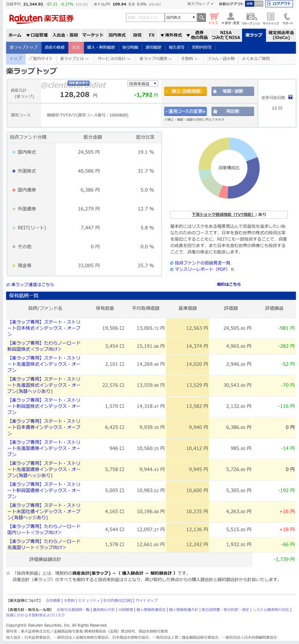This screenshot has height=644, width=299.
Task: Expand the 手数料 submenu
Action: pyautogui.click(x=191, y=58)
